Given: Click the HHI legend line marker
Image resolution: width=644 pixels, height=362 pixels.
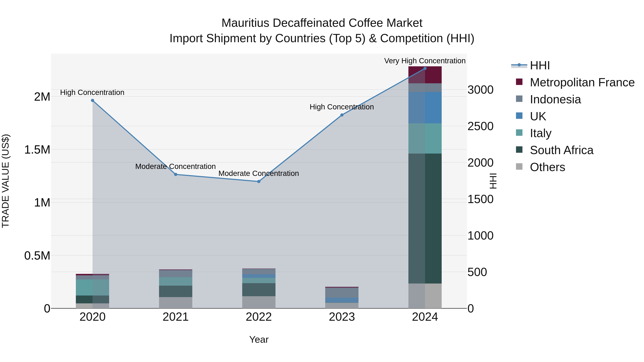Looking at the screenshot, I should [519, 65].
